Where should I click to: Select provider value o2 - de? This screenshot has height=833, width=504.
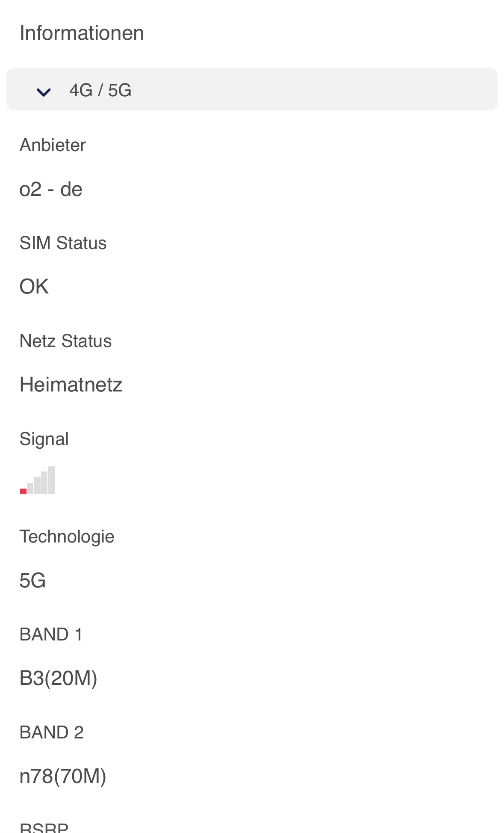pyautogui.click(x=51, y=189)
